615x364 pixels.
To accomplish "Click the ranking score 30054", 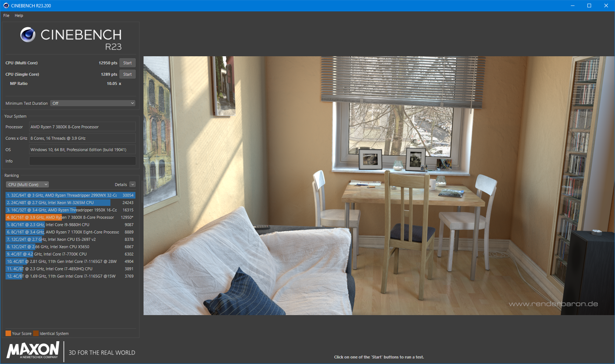I will pyautogui.click(x=128, y=195).
